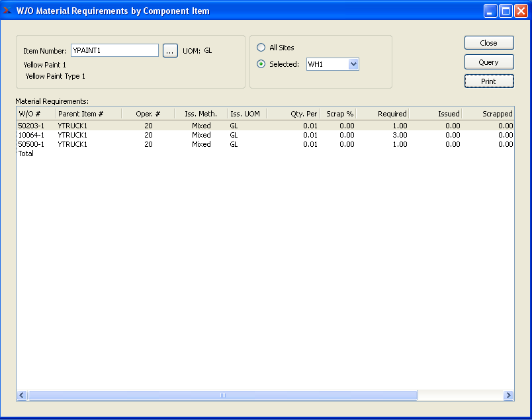Open the WH1 site dropdown
Viewport: 532px width, 420px height.
tap(353, 64)
